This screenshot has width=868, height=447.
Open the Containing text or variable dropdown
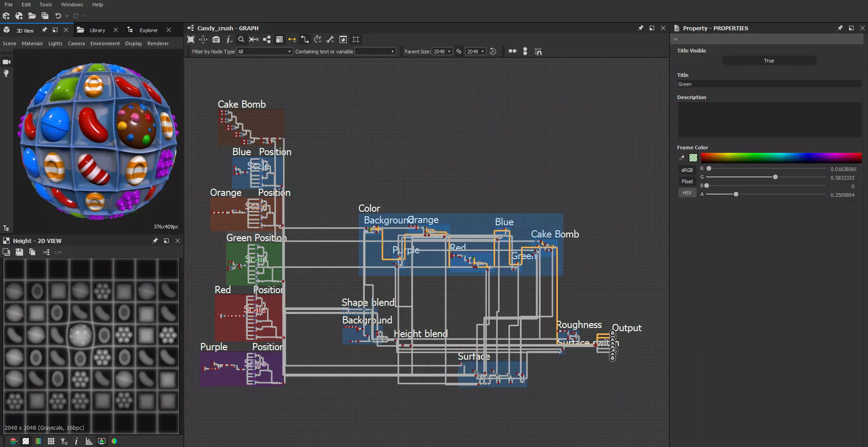click(x=375, y=52)
